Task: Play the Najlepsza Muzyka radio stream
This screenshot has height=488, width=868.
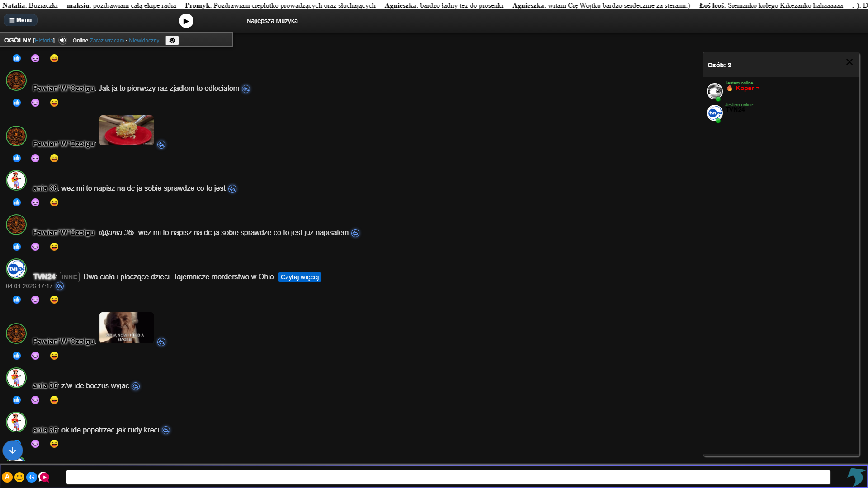Action: tap(186, 21)
